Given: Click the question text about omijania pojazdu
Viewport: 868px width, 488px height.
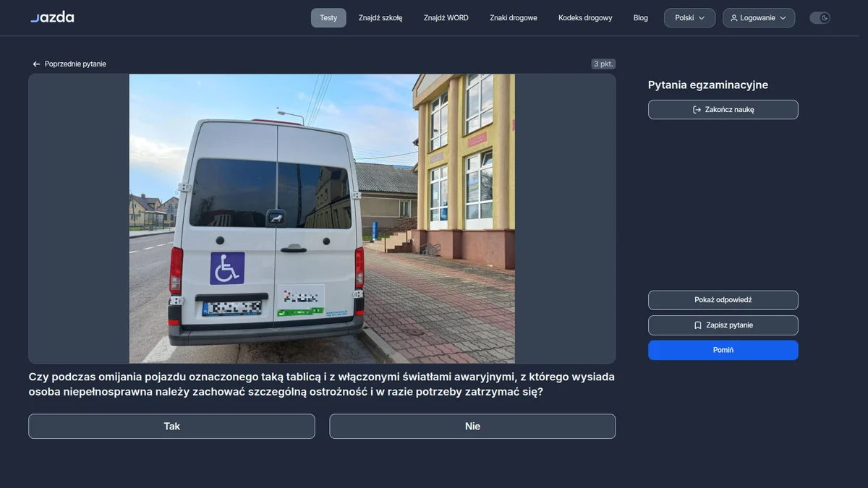Looking at the screenshot, I should (x=322, y=385).
